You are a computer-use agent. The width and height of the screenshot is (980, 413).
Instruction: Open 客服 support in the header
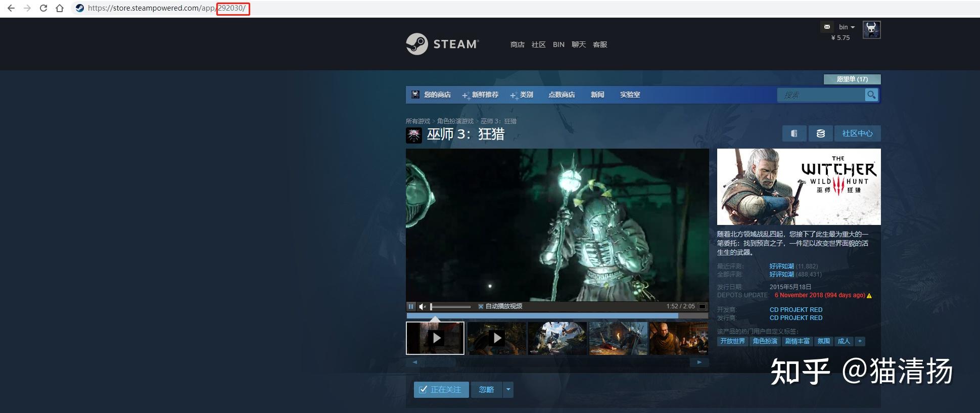coord(600,44)
